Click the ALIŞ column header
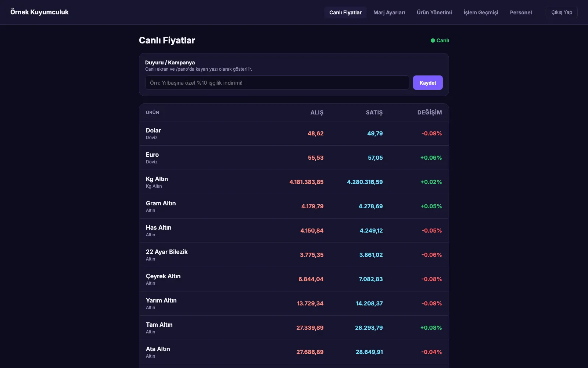This screenshot has height=368, width=588. [317, 113]
